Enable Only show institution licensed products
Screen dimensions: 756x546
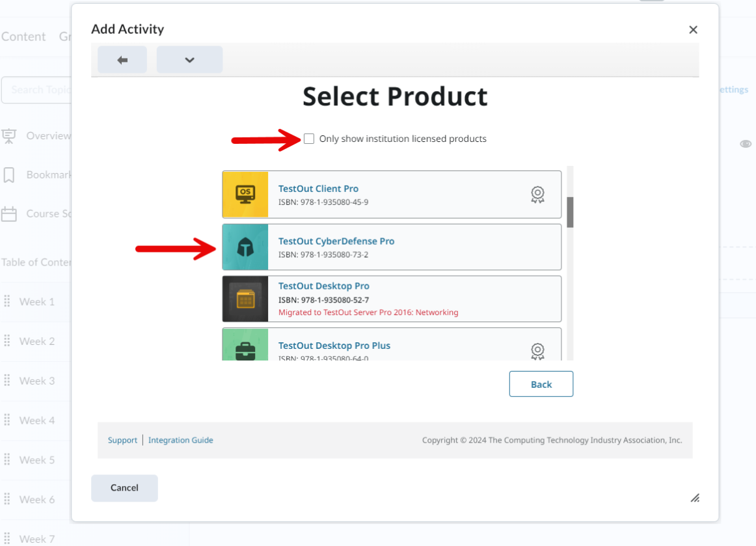(x=309, y=139)
